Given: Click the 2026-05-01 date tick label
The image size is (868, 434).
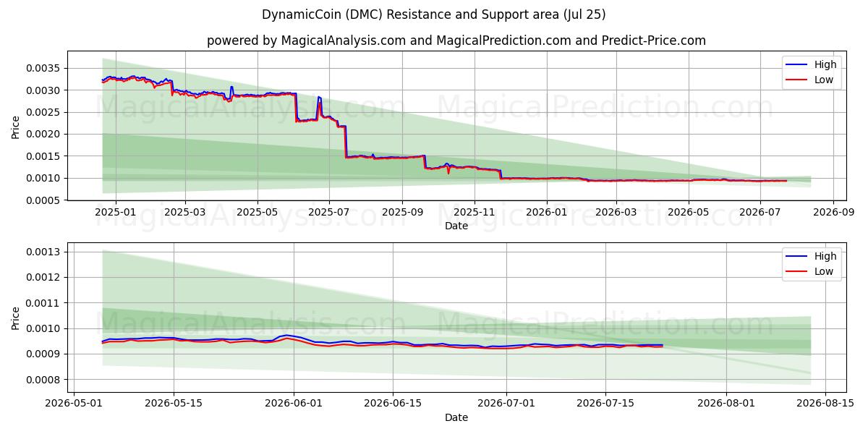Looking at the screenshot, I should (75, 404).
